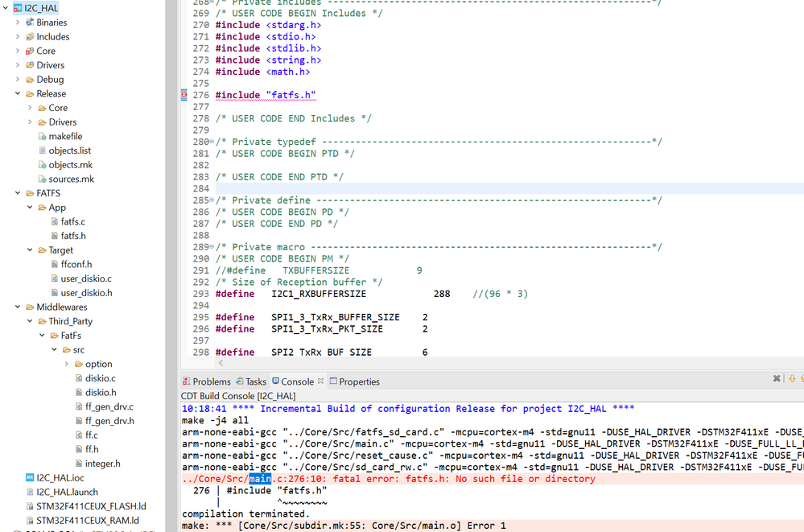Click the sources.mk file icon
The height and width of the screenshot is (532, 804).
pyautogui.click(x=42, y=179)
